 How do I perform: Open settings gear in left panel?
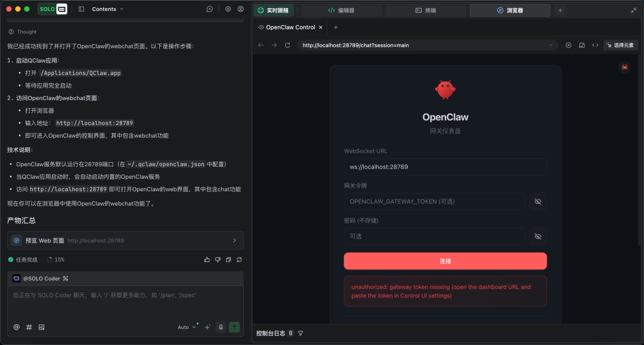click(x=228, y=9)
